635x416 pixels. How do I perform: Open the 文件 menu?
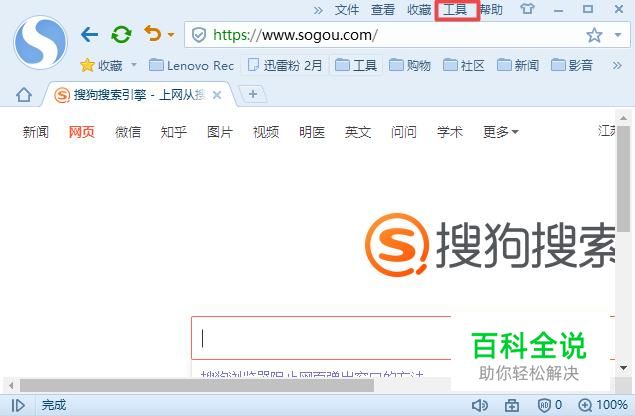(347, 10)
